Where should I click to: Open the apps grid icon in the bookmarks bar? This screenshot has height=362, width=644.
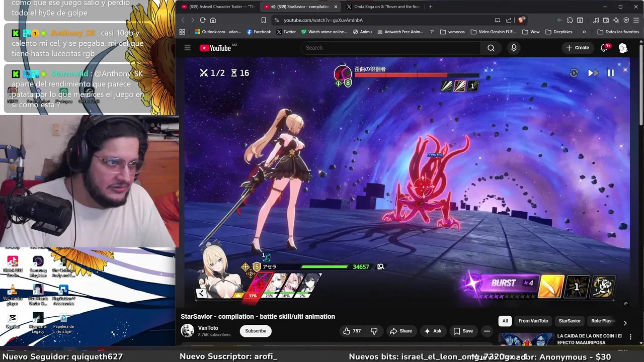click(x=182, y=32)
